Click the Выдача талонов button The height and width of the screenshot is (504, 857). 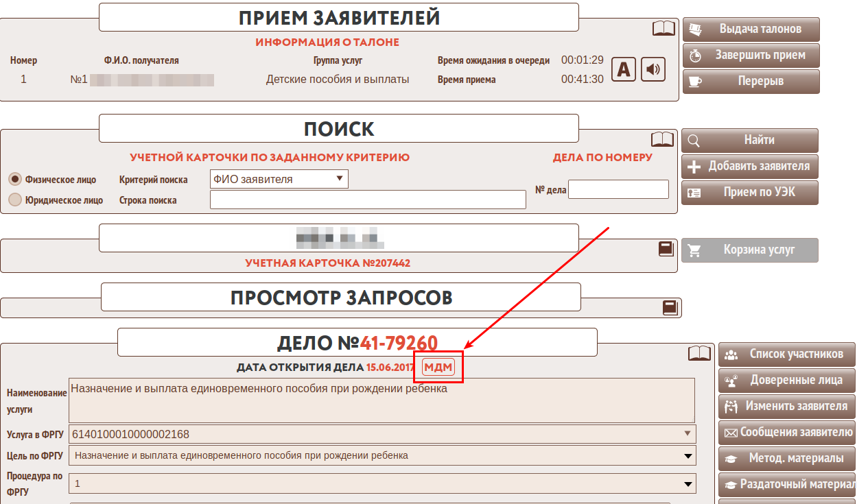click(751, 29)
